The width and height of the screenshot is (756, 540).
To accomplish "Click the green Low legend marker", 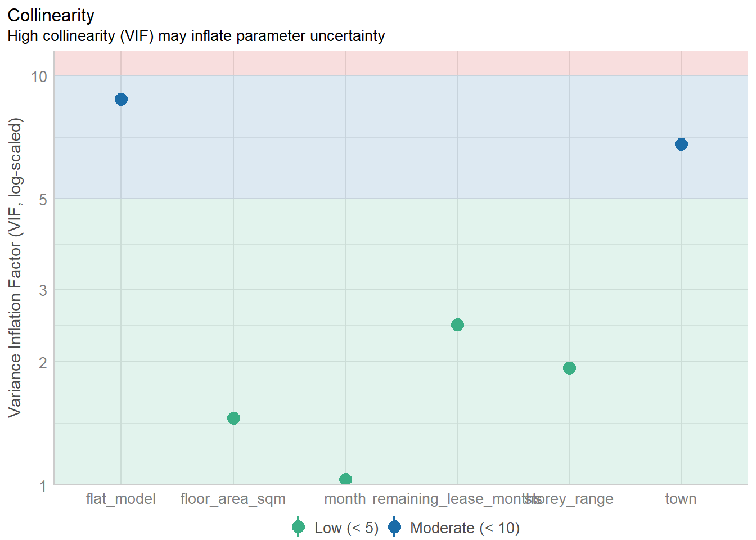I will [298, 527].
